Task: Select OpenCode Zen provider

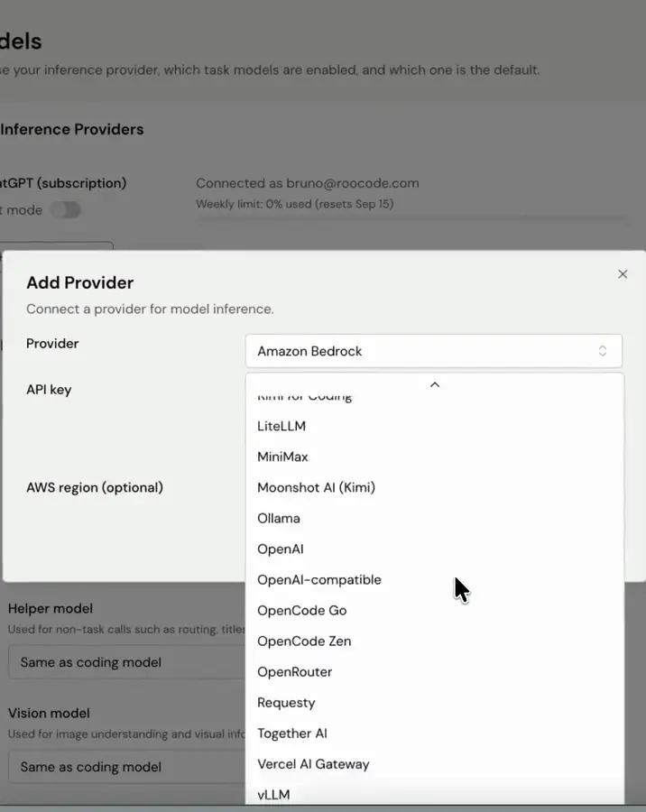Action: click(x=435, y=641)
